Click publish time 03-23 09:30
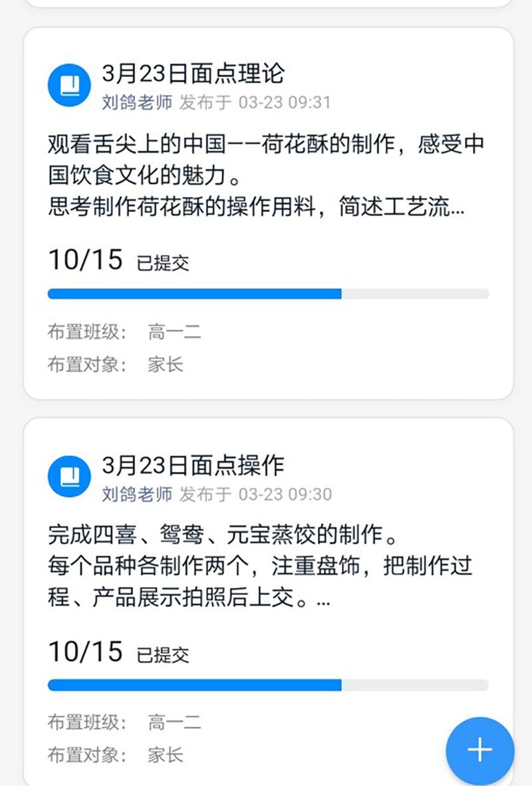This screenshot has width=532, height=786. click(285, 494)
